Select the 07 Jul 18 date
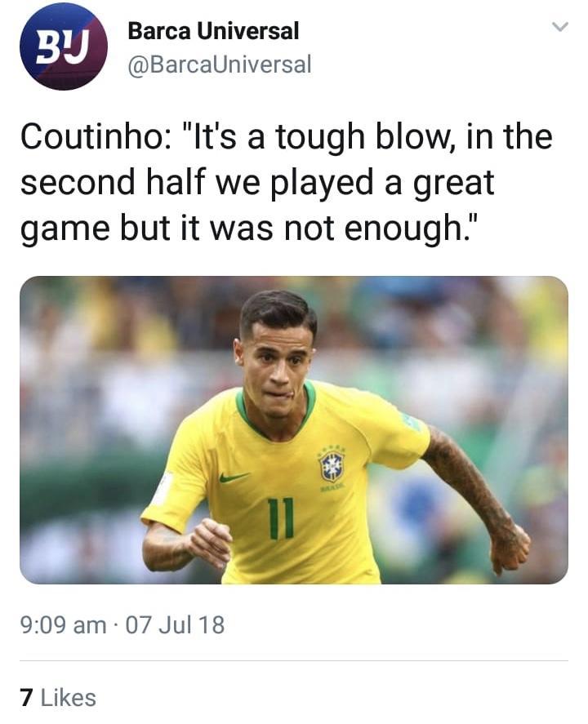Viewport: 588px width, 724px height. pyautogui.click(x=175, y=624)
